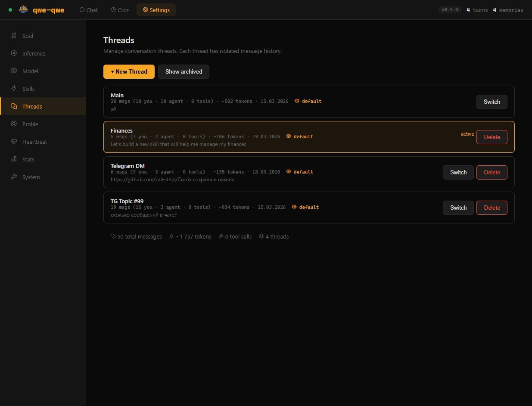Click the Profile person icon in sidebar

pos(14,124)
